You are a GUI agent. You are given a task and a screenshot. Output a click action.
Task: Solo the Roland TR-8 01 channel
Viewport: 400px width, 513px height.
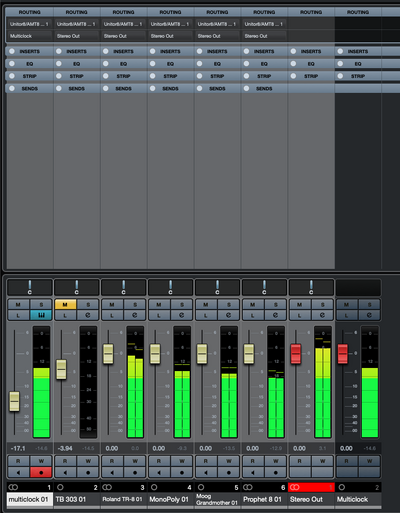135,305
